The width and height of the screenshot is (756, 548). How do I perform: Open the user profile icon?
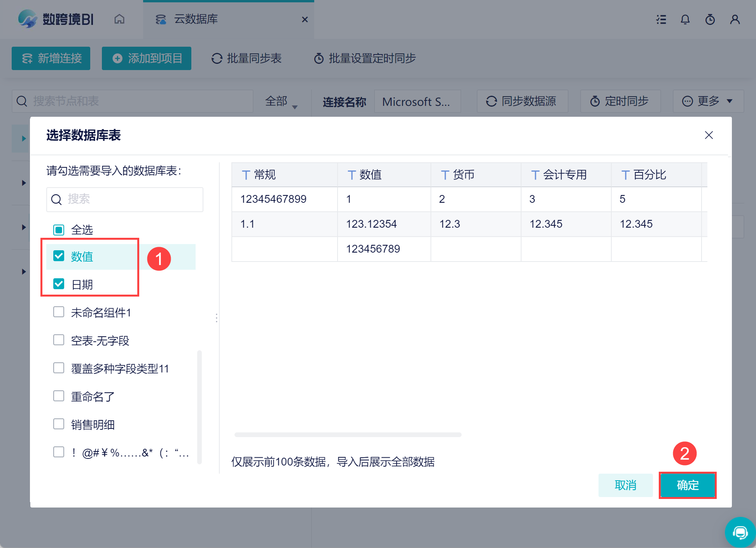point(735,19)
